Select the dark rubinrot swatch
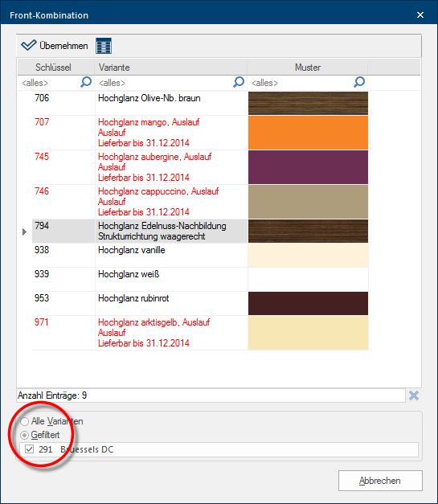This screenshot has width=438, height=504. (308, 303)
